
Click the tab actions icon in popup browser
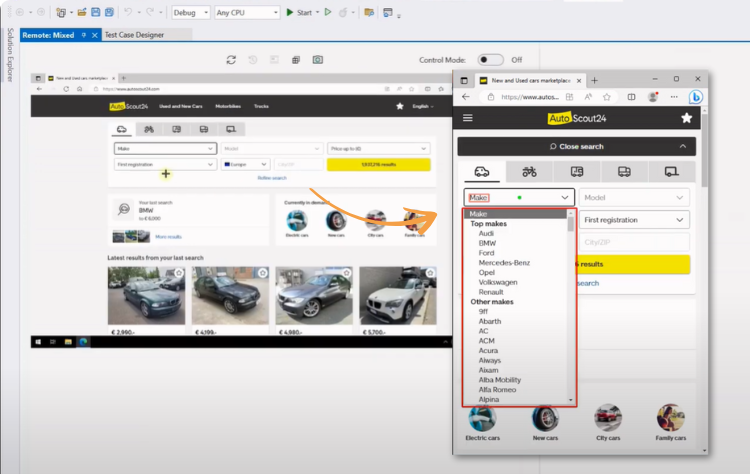[464, 80]
